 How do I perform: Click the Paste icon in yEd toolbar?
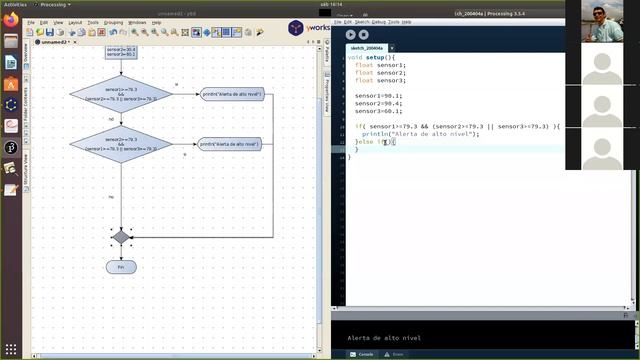92,32
